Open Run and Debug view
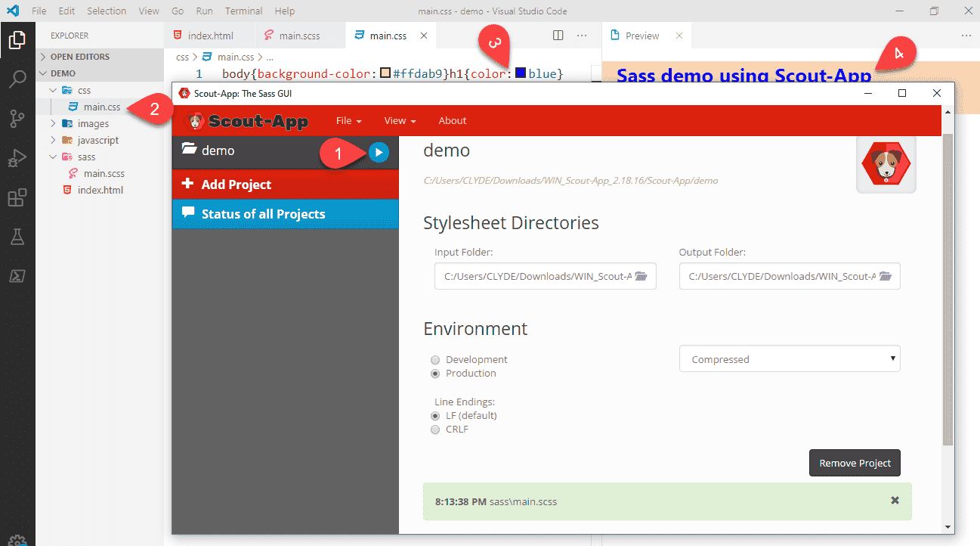The width and height of the screenshot is (980, 546). pos(17,158)
